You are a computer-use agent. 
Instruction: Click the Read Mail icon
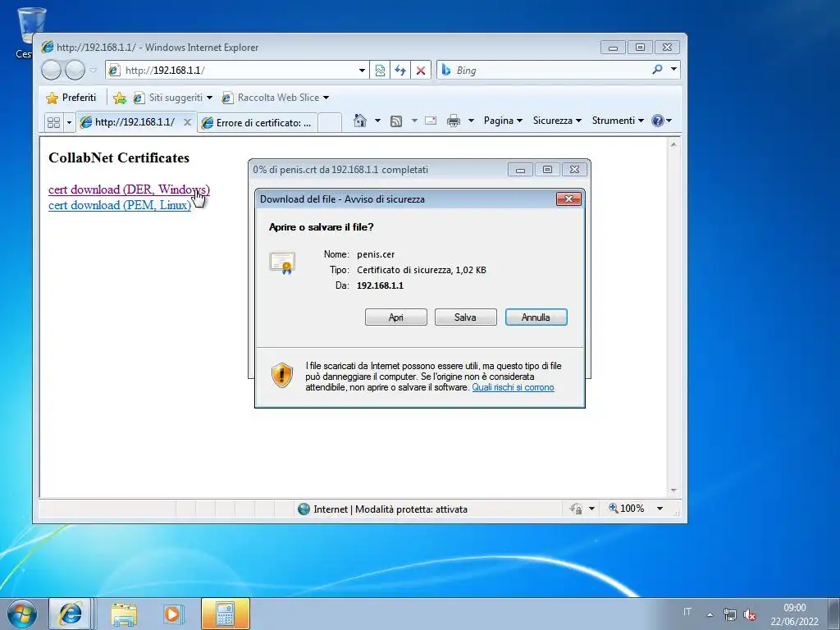click(x=431, y=121)
